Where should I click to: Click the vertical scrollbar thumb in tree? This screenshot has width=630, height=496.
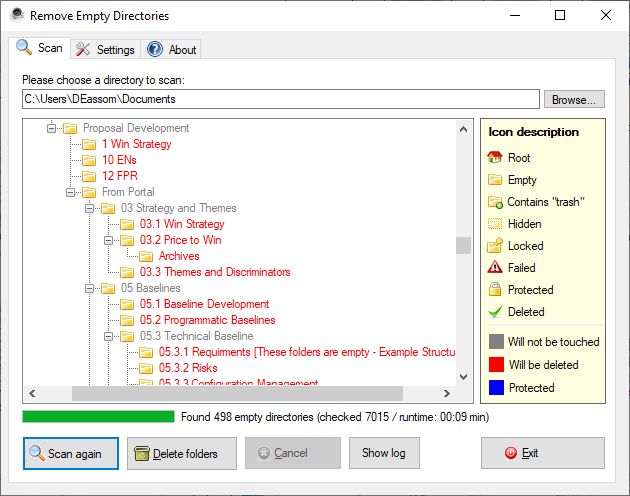[463, 245]
